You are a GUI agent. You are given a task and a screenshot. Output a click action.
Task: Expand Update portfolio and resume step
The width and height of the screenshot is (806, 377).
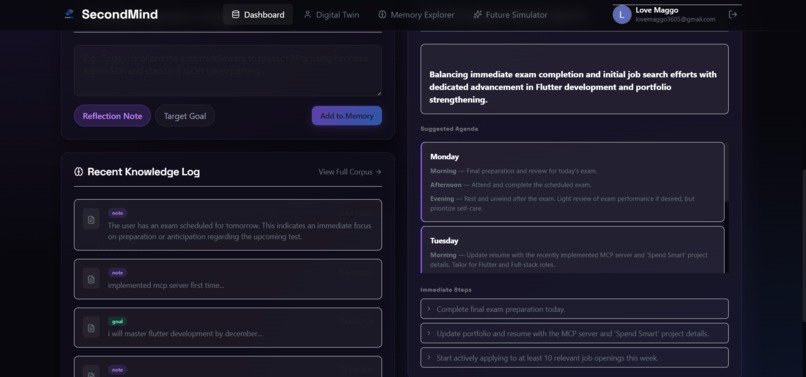click(x=574, y=333)
